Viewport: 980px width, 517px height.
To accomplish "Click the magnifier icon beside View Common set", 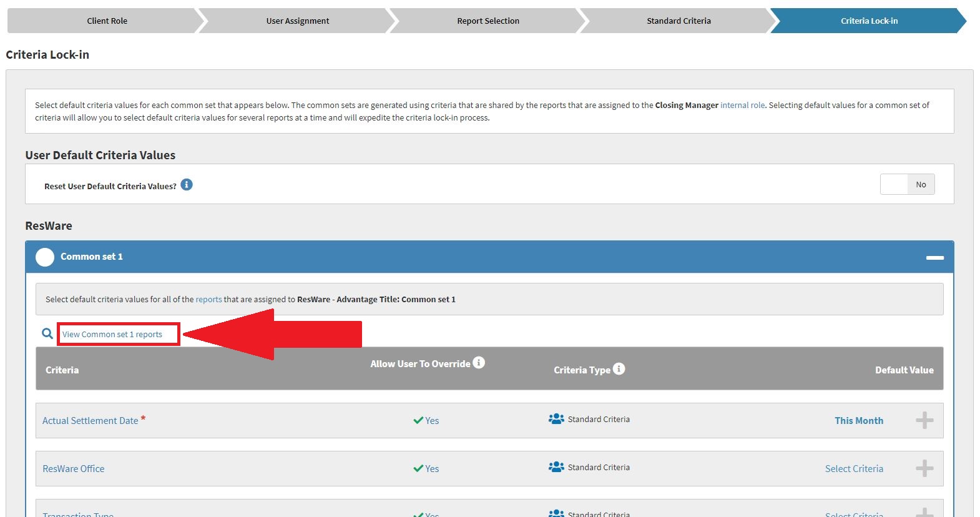I will [x=47, y=334].
